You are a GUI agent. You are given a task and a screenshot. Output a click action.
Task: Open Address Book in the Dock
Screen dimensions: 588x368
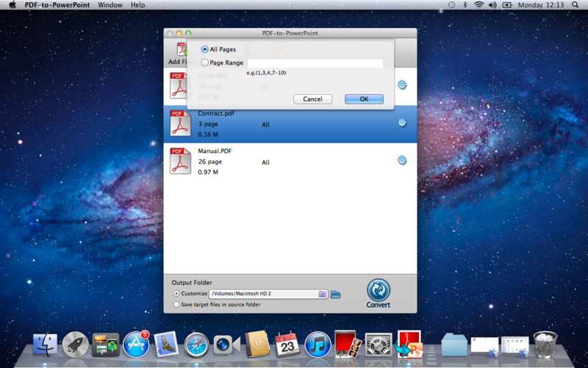[x=257, y=344]
